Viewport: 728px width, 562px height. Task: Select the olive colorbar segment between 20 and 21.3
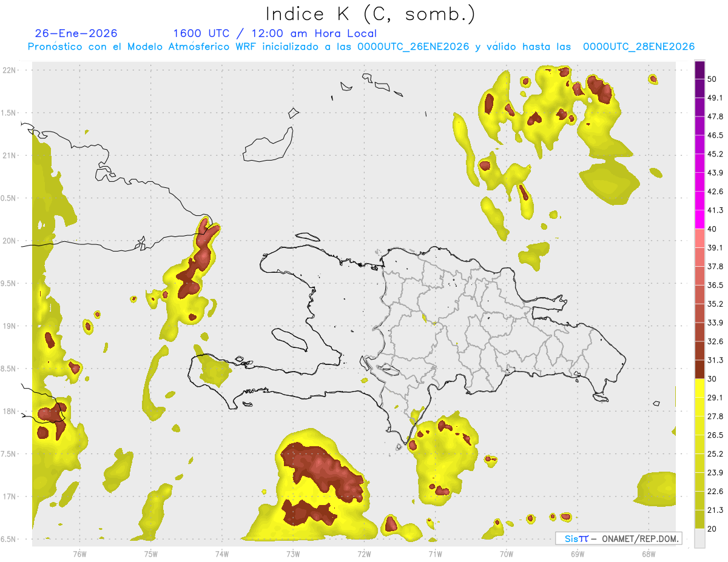pos(699,520)
